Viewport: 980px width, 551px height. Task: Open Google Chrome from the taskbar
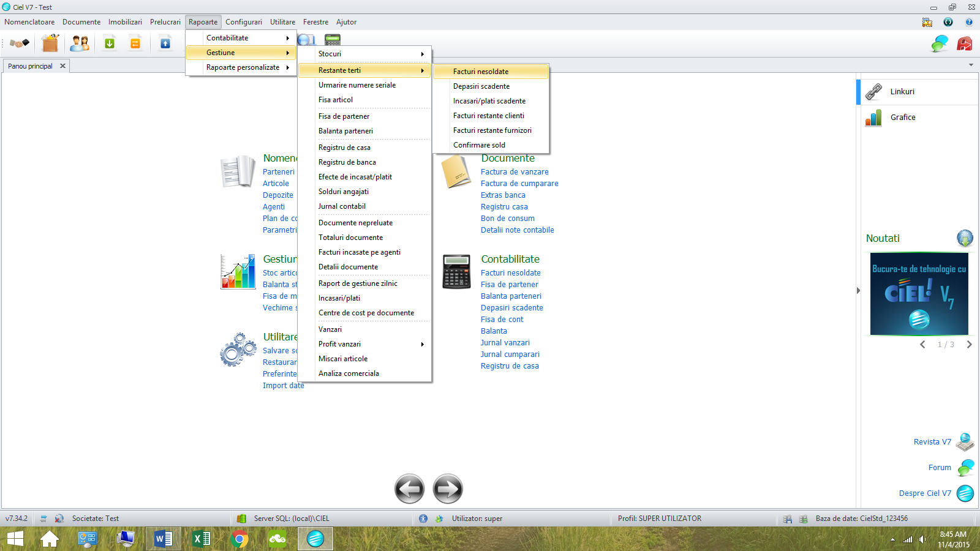[x=239, y=539]
